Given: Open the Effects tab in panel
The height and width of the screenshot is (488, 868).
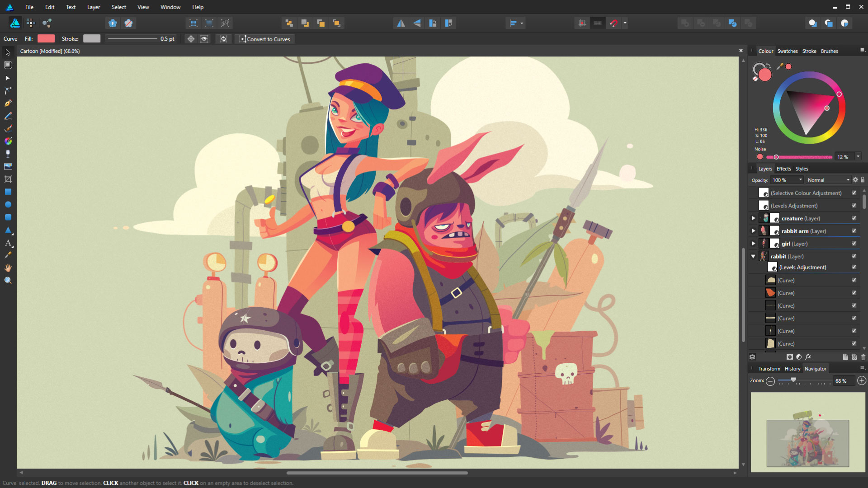Looking at the screenshot, I should point(783,169).
